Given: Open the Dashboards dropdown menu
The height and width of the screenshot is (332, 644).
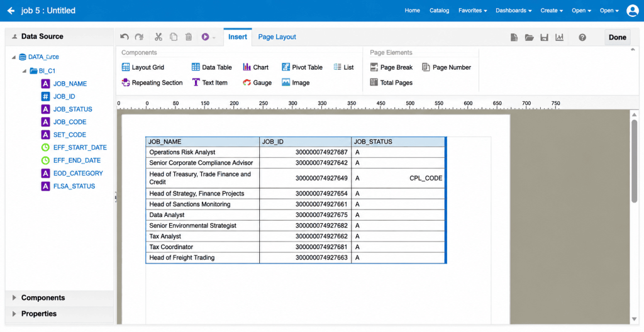Looking at the screenshot, I should (x=514, y=11).
